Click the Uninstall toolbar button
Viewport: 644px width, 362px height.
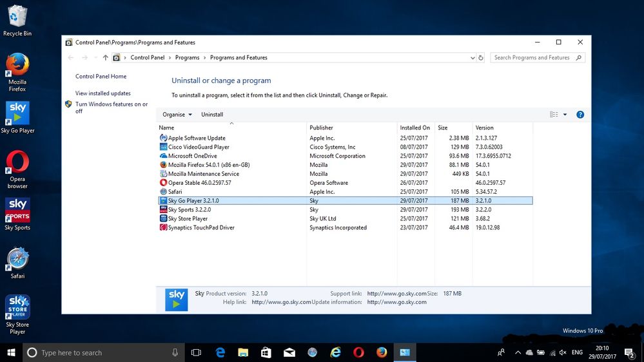(x=212, y=115)
